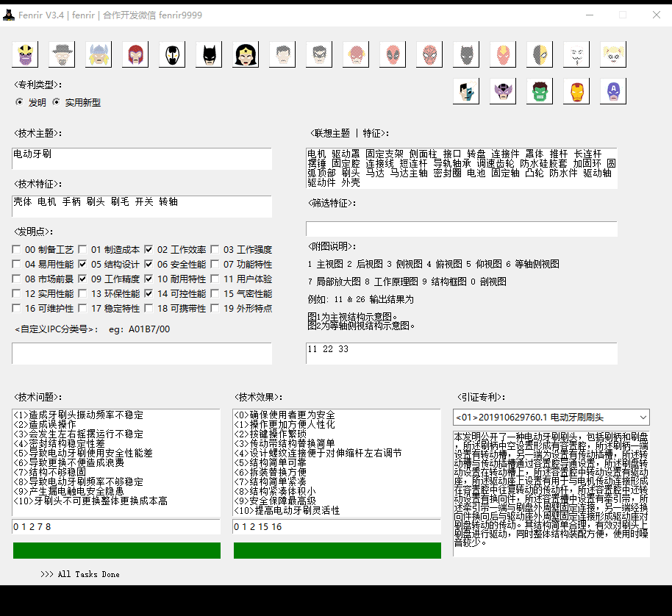Screen dimensions: 672x616
Task: Click the purple Thanos icon
Action: click(x=25, y=54)
